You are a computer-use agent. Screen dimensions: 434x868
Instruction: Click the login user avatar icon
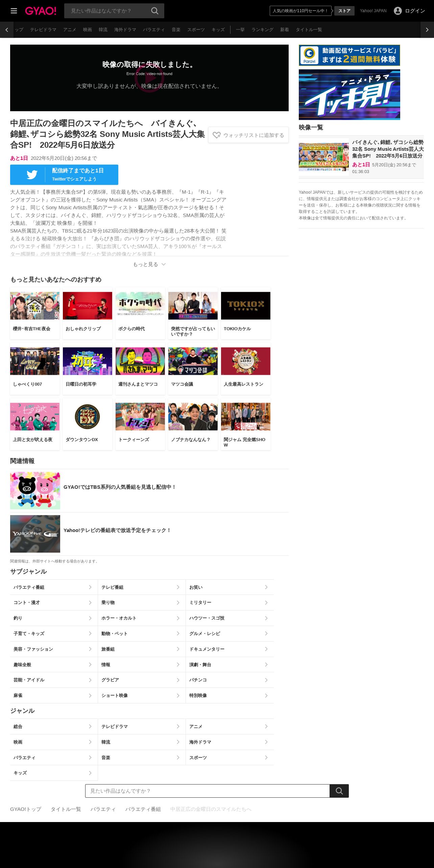coord(398,11)
